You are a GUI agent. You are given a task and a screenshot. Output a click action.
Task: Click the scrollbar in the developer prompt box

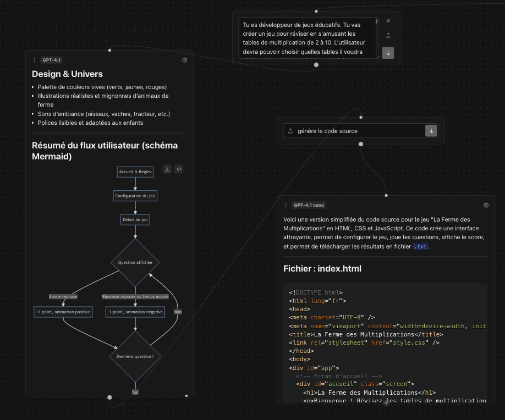(x=377, y=22)
